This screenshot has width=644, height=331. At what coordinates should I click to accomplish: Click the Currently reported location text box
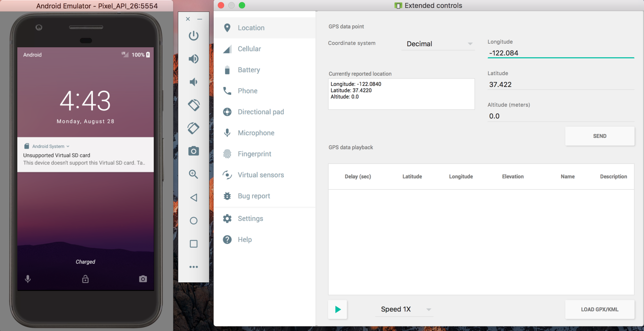click(x=401, y=94)
